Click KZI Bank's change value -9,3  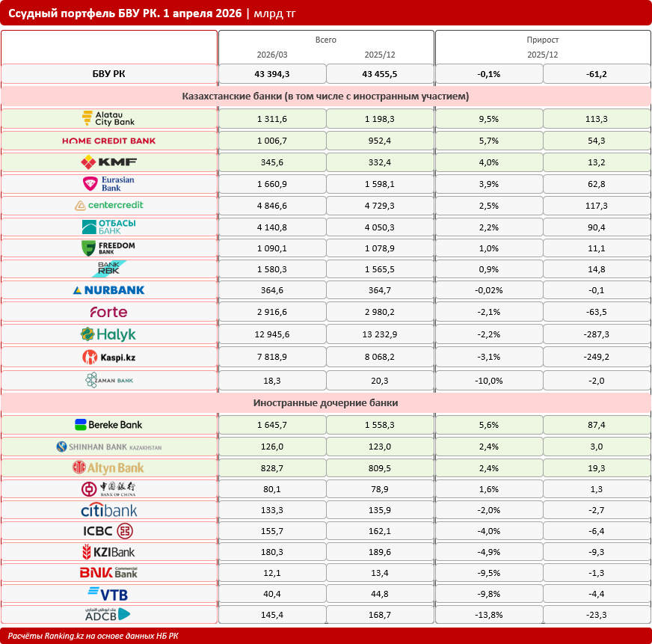tap(596, 552)
